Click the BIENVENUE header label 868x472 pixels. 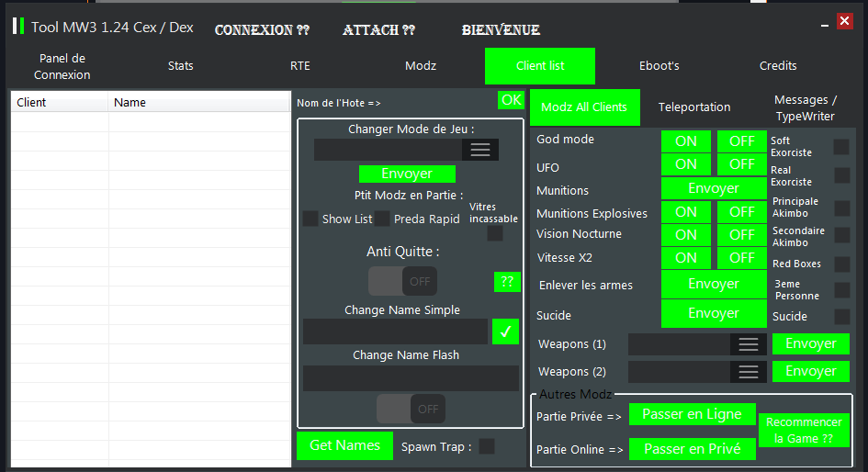point(501,30)
